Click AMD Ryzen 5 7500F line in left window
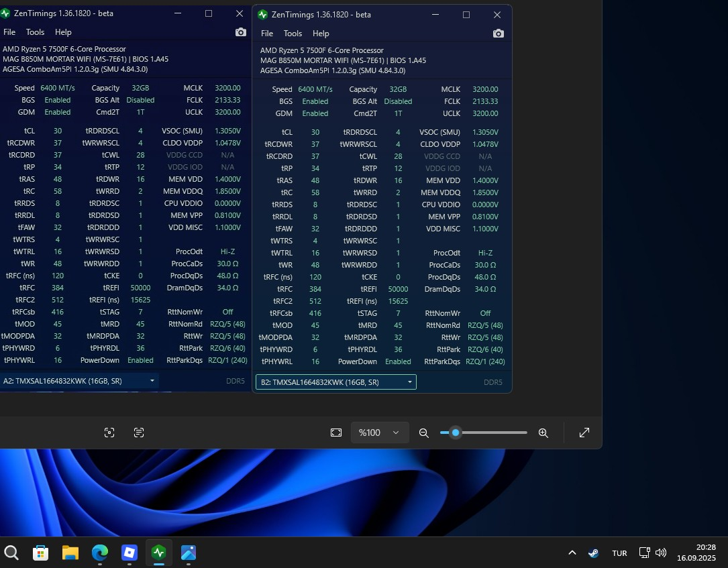Image resolution: width=728 pixels, height=568 pixels. coord(64,49)
